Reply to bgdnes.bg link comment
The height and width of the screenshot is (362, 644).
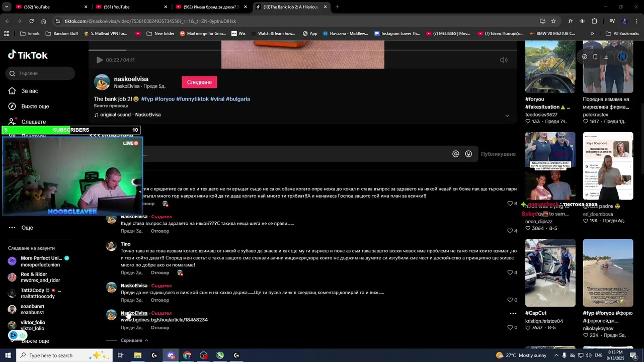(160, 328)
